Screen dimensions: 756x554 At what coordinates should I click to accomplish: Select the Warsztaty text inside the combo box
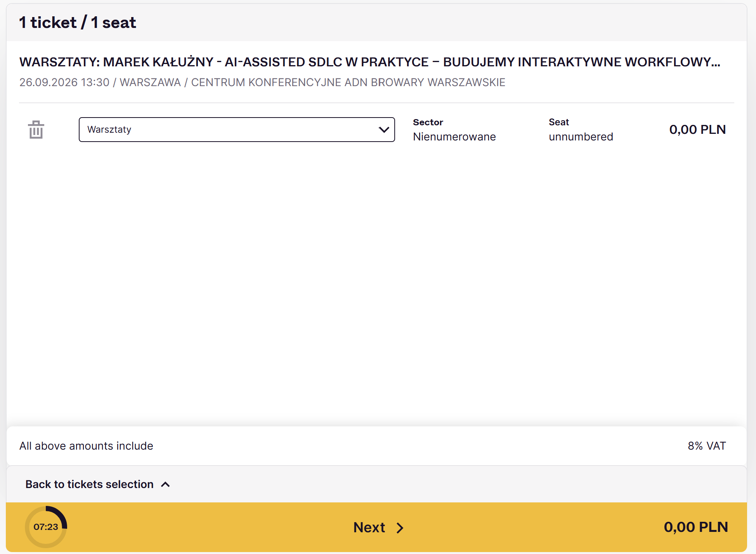[109, 130]
